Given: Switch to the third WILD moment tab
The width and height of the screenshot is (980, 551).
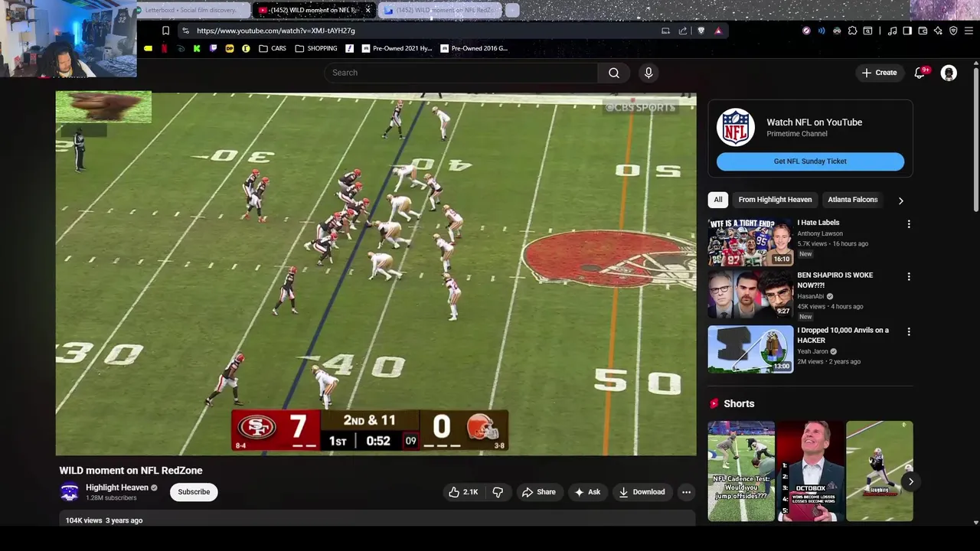Looking at the screenshot, I should (x=440, y=10).
